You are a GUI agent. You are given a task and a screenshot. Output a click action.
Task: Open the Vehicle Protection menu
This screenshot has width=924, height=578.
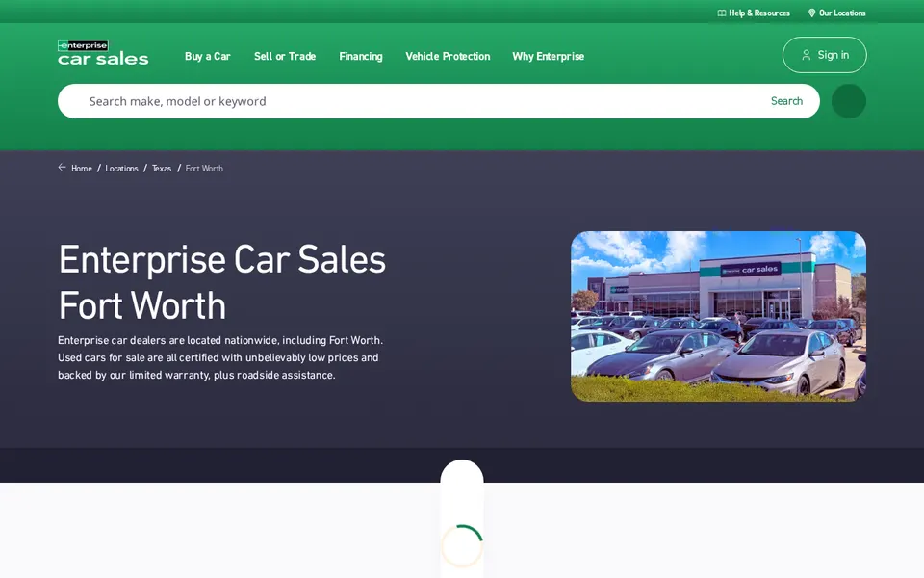448,57
